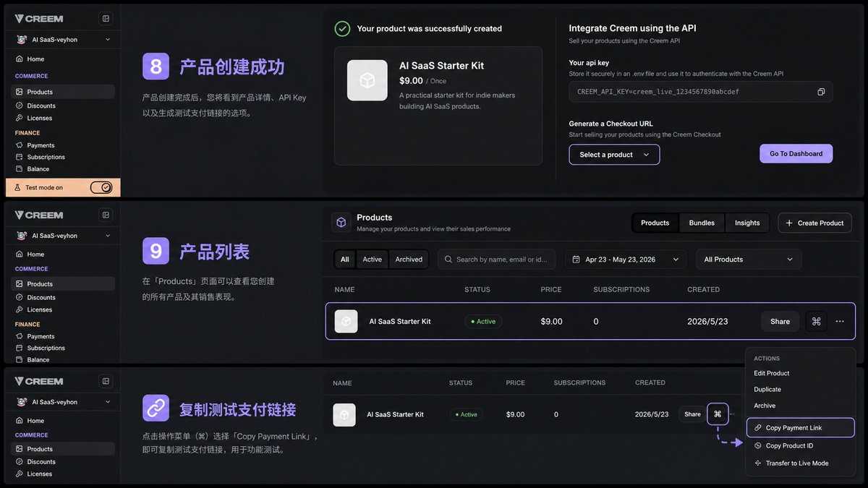Click the product thumbnail in the step 9 row
This screenshot has width=868, height=488.
coord(346,321)
